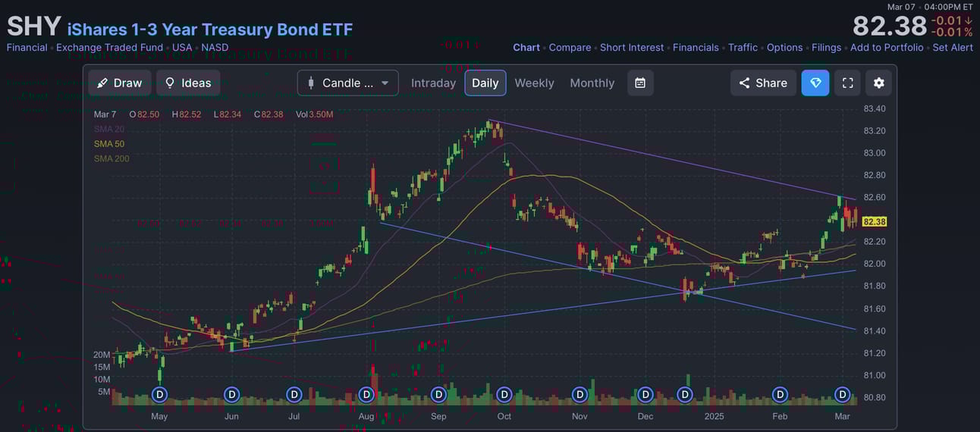Expand the Candle chart type dropdown
Screen dimensions: 980x432
[x=348, y=83]
